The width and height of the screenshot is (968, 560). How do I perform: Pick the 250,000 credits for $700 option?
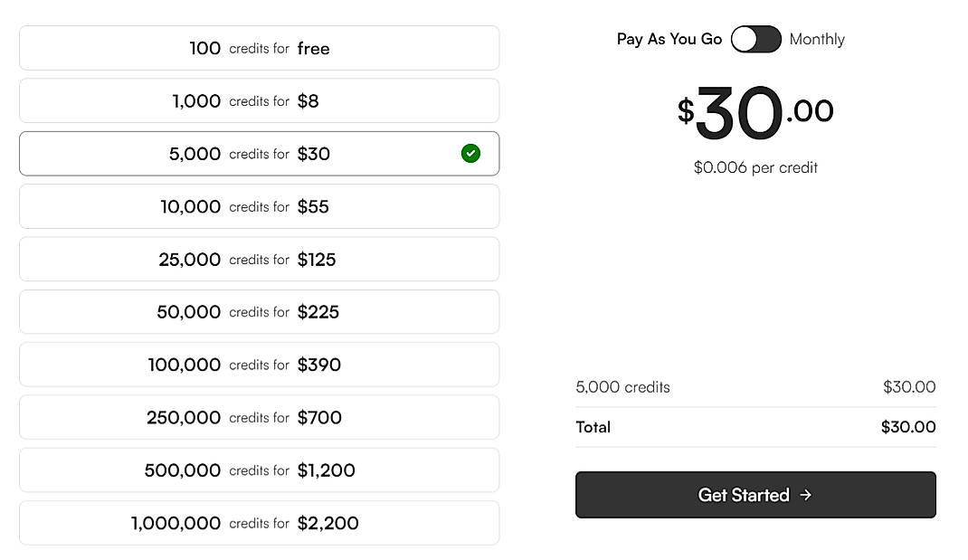260,417
